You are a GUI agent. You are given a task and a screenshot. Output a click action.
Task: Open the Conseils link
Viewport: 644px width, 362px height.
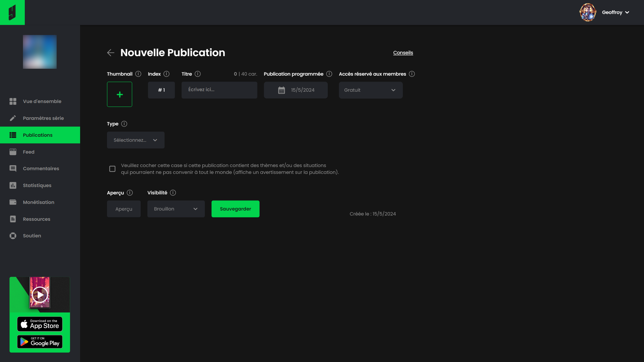tap(403, 53)
